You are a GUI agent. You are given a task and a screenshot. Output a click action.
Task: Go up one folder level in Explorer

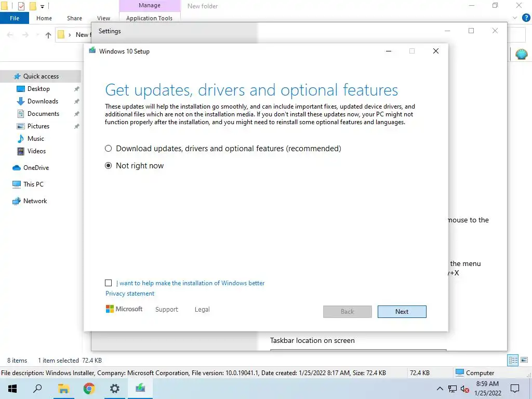point(48,35)
